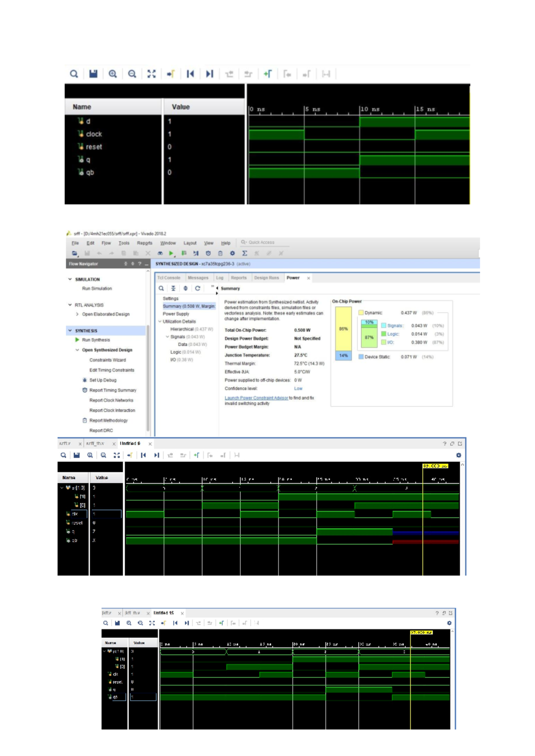Open waveform settings gear in Untitled 9
535x756 pixels.
458,455
